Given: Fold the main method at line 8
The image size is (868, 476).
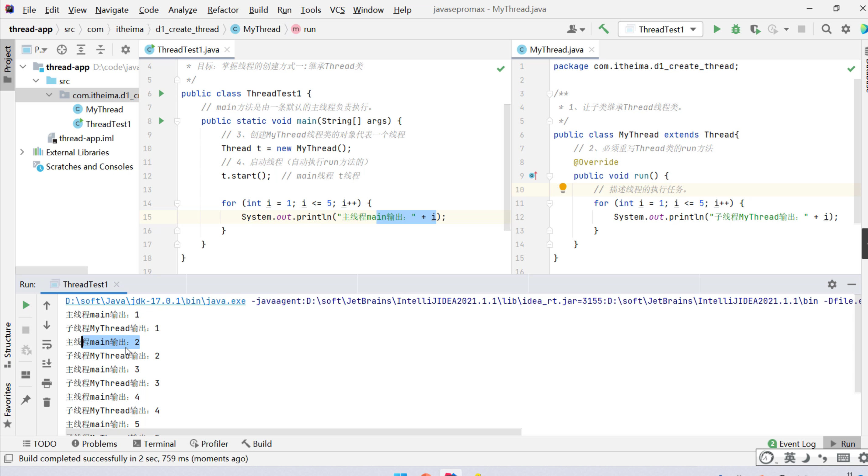Looking at the screenshot, I should tap(177, 121).
